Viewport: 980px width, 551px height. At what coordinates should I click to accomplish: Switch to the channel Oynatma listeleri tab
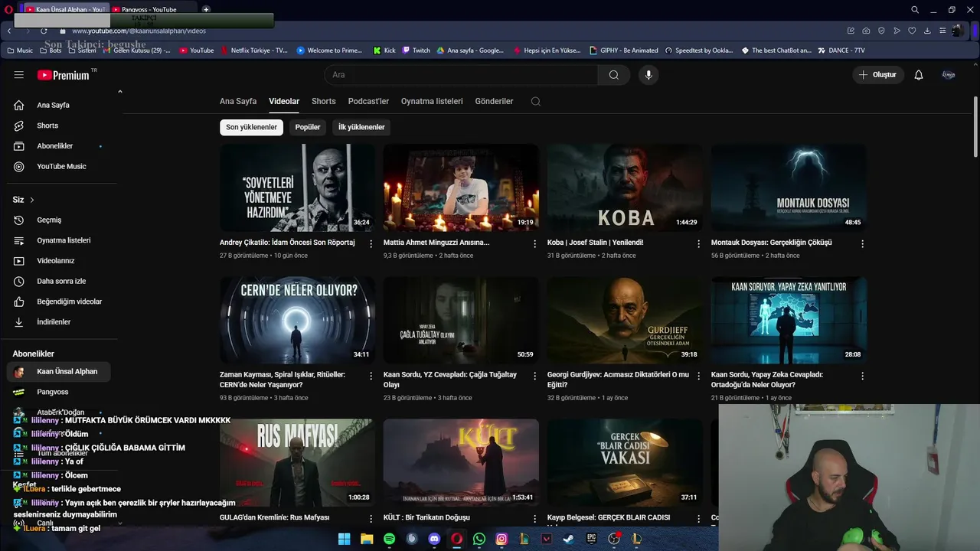(x=432, y=101)
